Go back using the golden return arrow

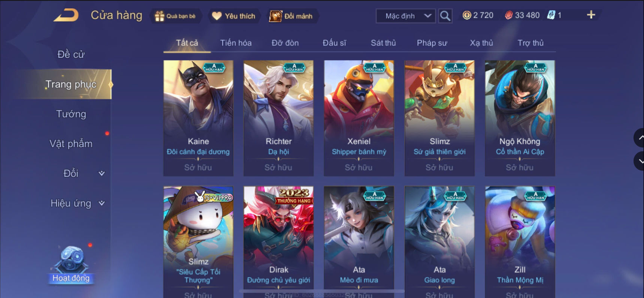[x=66, y=15]
